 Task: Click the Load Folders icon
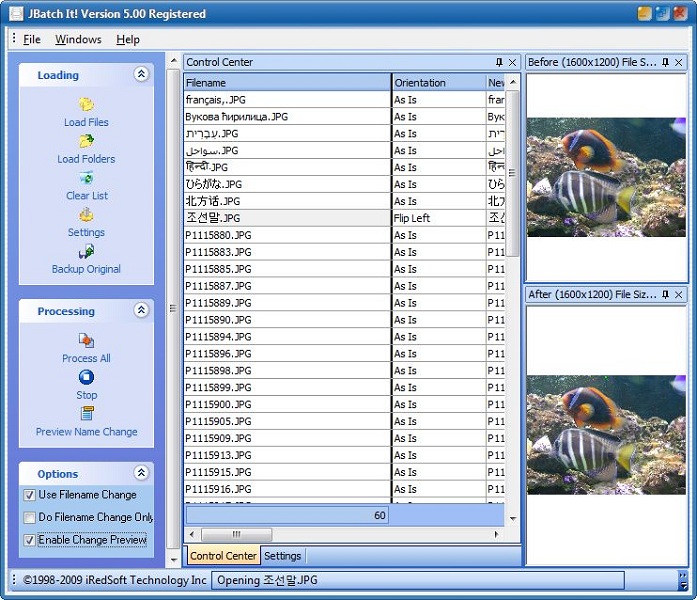coord(86,141)
